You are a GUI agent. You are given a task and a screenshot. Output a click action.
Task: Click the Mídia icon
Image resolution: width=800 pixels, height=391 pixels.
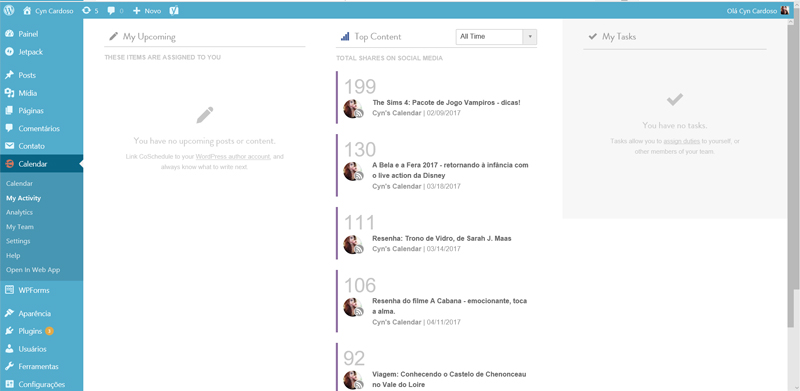point(9,93)
